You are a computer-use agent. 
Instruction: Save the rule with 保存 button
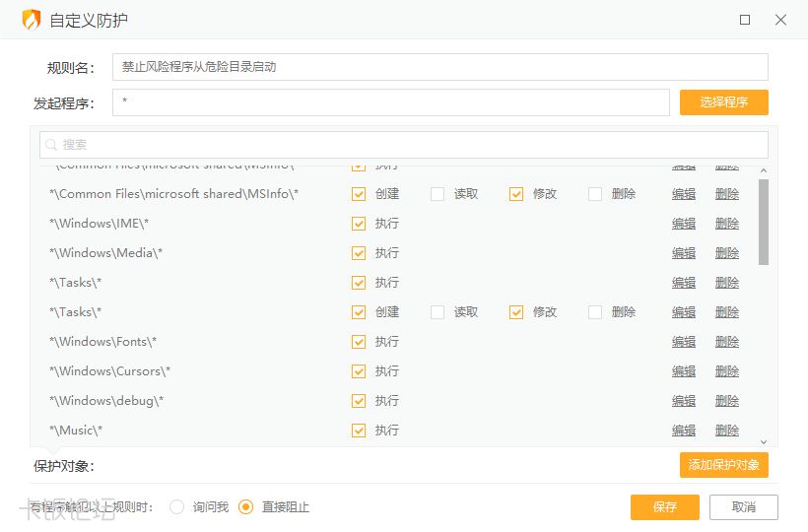click(x=665, y=507)
